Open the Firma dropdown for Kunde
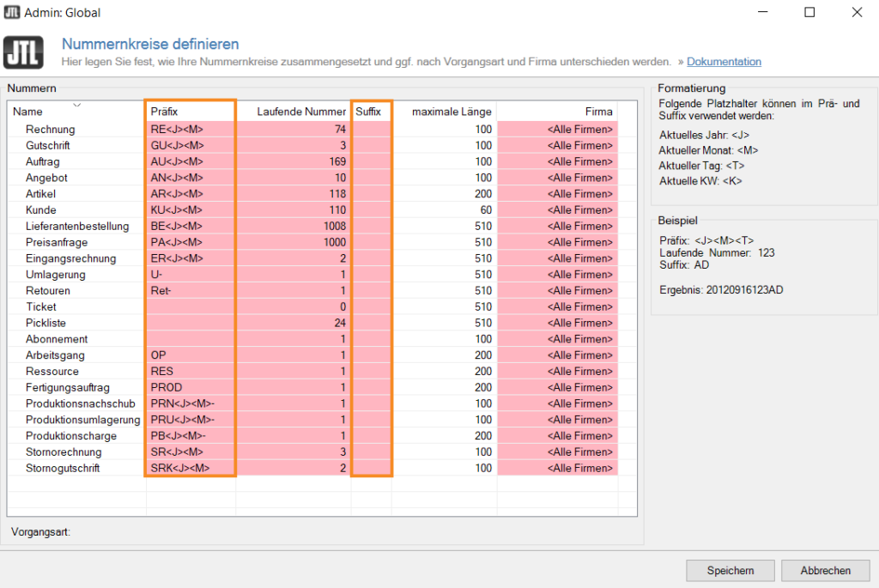 click(556, 210)
